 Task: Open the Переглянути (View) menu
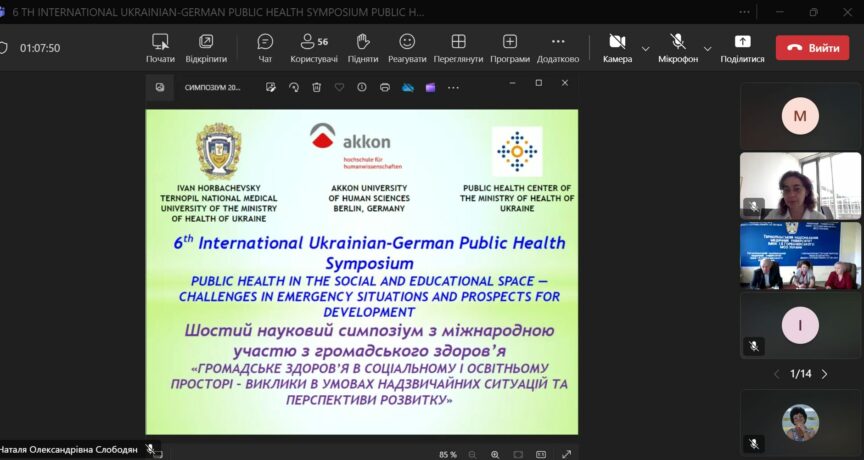[458, 47]
